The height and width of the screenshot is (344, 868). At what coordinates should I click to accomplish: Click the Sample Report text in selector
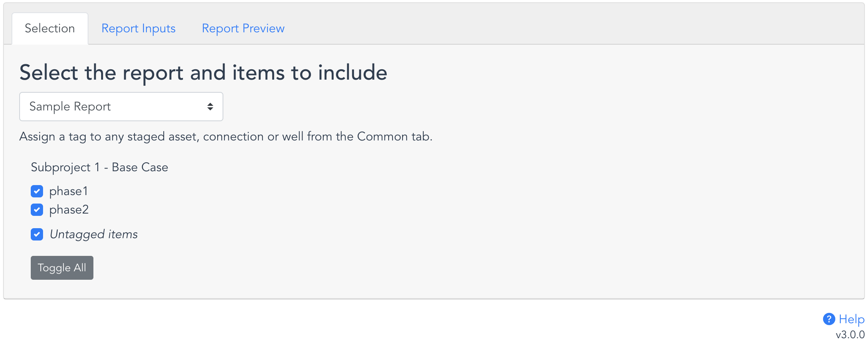tap(70, 107)
